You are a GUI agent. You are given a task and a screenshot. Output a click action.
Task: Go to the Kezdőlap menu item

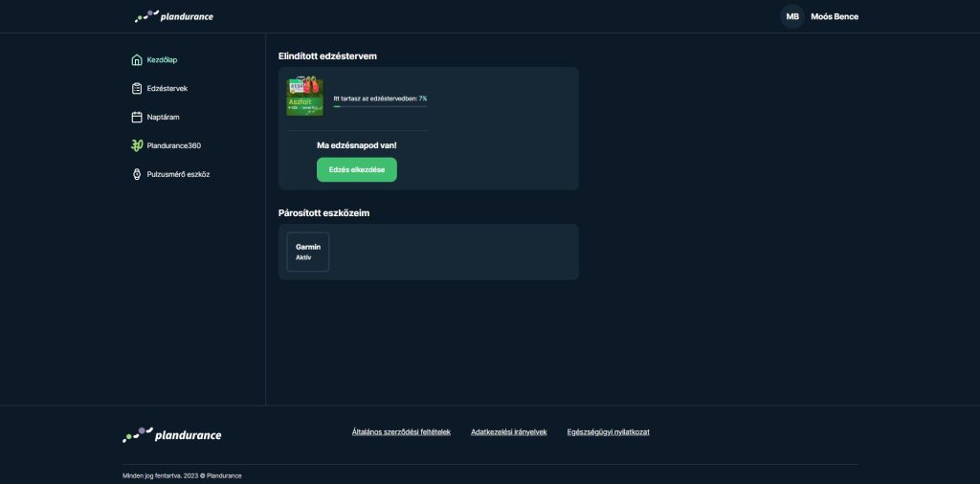pyautogui.click(x=162, y=60)
